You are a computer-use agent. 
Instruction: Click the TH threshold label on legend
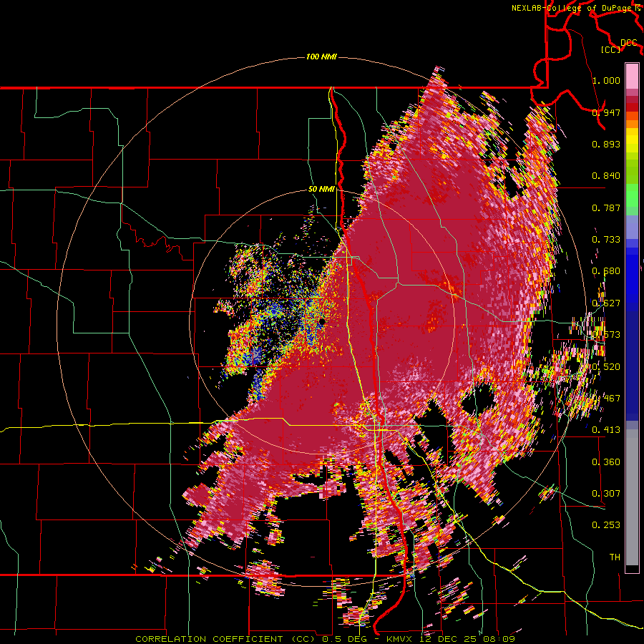click(615, 557)
